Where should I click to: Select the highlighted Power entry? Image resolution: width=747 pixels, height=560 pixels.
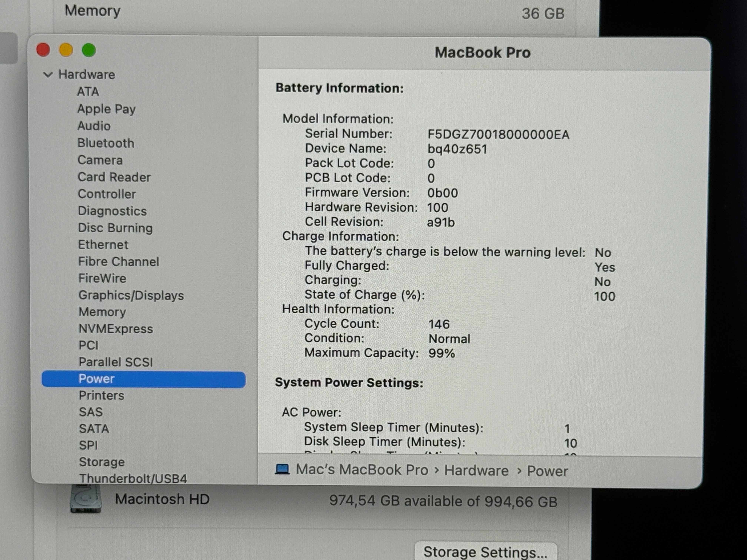click(x=144, y=379)
